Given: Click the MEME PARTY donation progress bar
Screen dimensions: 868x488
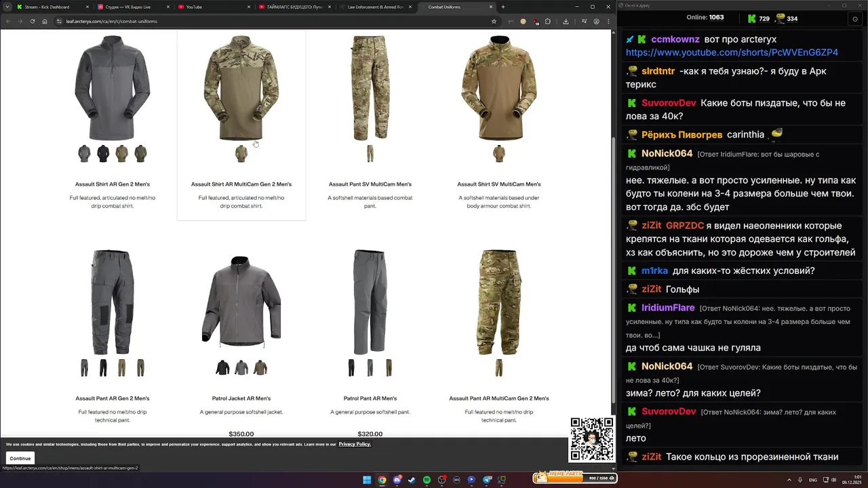Looking at the screenshot, I should click(574, 478).
